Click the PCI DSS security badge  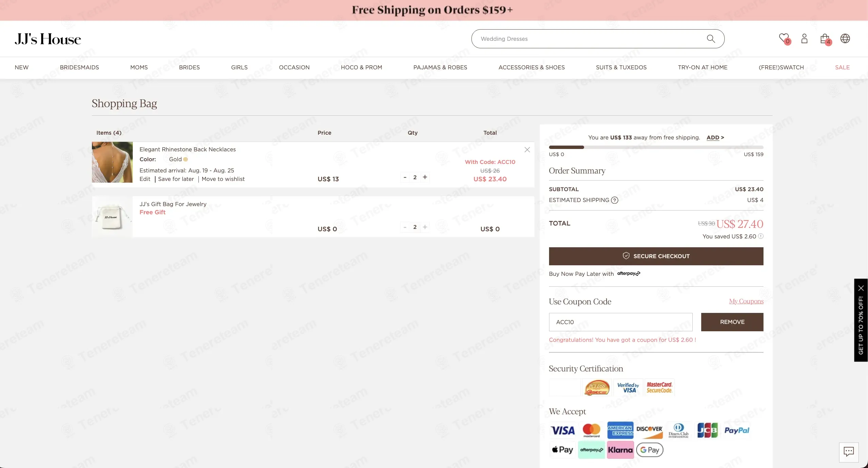click(597, 387)
